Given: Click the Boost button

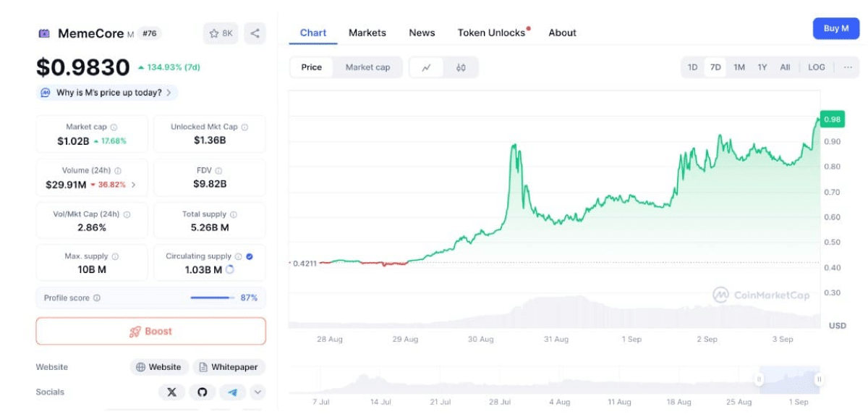Looking at the screenshot, I should [x=150, y=331].
